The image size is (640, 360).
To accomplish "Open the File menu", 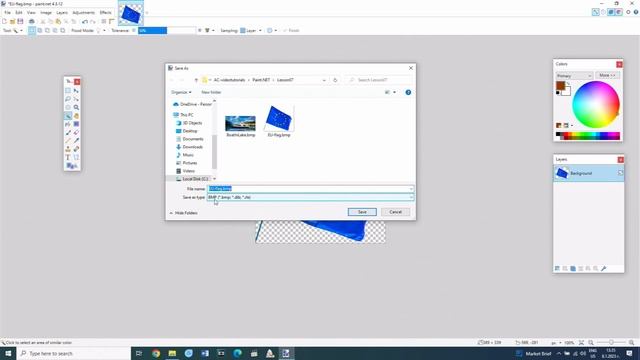I will tap(7, 13).
